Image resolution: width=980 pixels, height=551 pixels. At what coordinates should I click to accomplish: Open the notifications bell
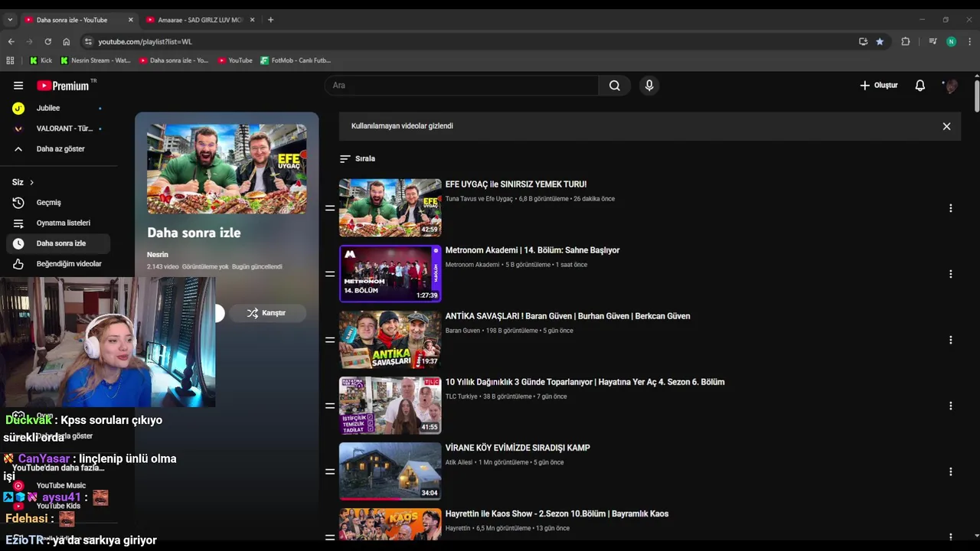coord(920,86)
